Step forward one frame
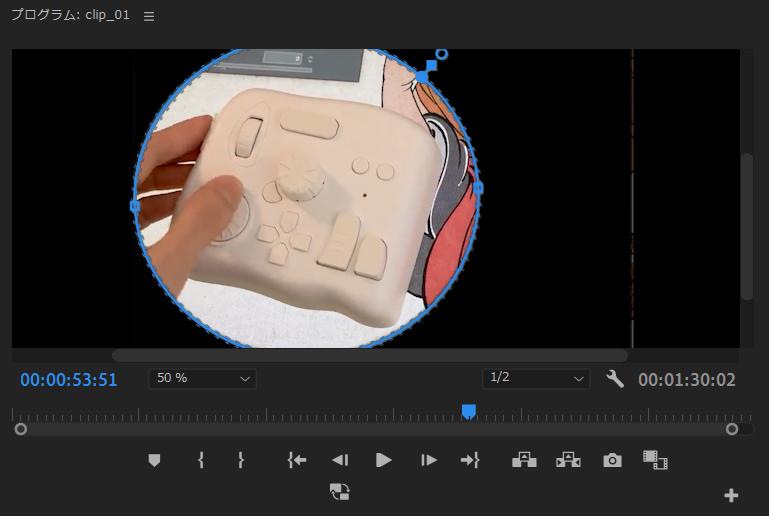769x516 pixels. tap(428, 460)
